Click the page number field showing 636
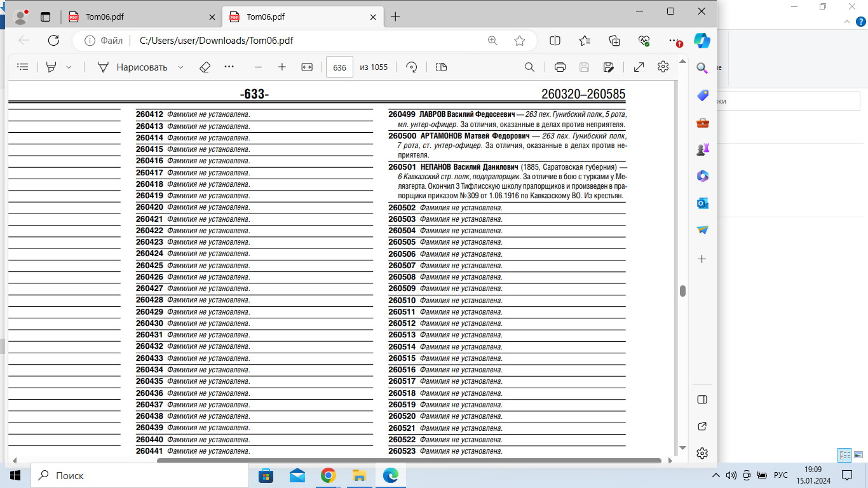Viewport: 868px width, 488px height. pos(339,67)
